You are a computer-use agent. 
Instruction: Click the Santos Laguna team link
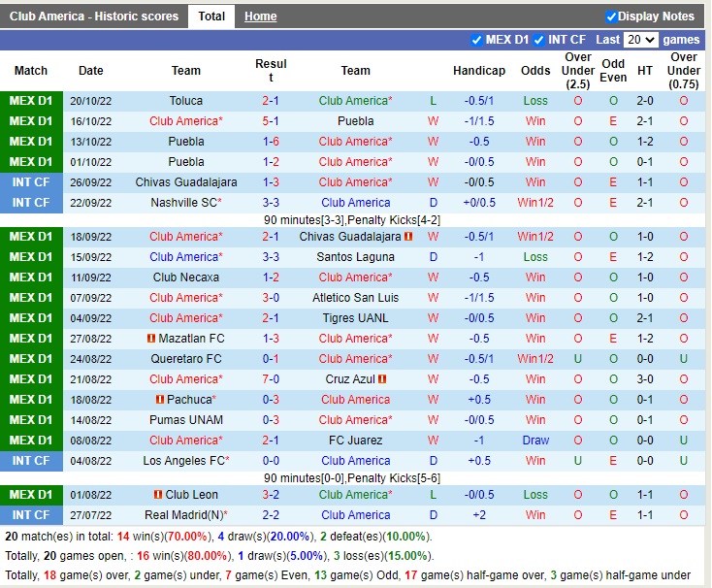[355, 257]
